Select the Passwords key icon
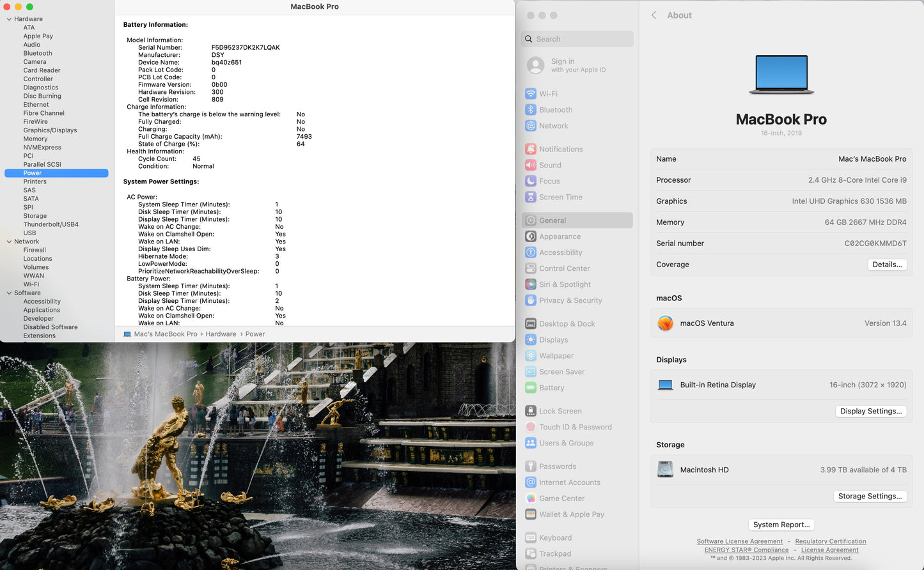The width and height of the screenshot is (924, 570). 531,466
